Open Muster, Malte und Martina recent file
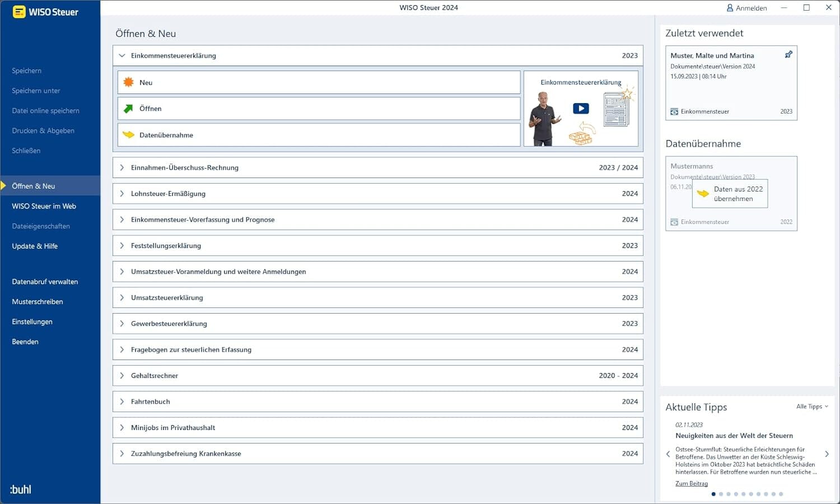840x504 pixels. point(731,83)
